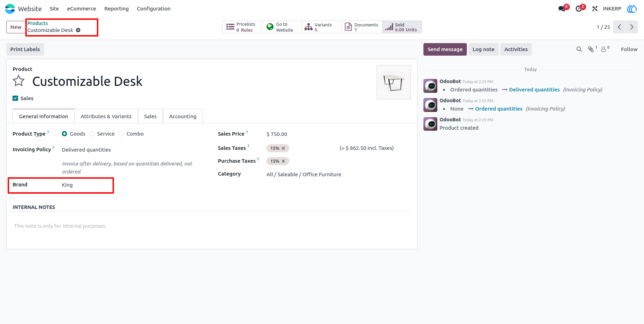Screen dimensions: 644x324
Task: Open the gear actions menu beside Customizable Desk
Action: (x=78, y=30)
